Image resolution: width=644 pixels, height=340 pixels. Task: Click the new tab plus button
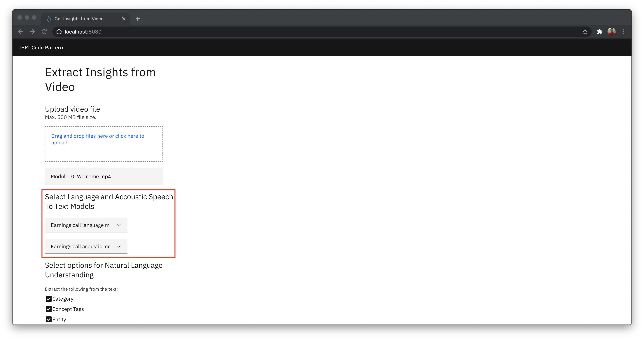pos(138,18)
